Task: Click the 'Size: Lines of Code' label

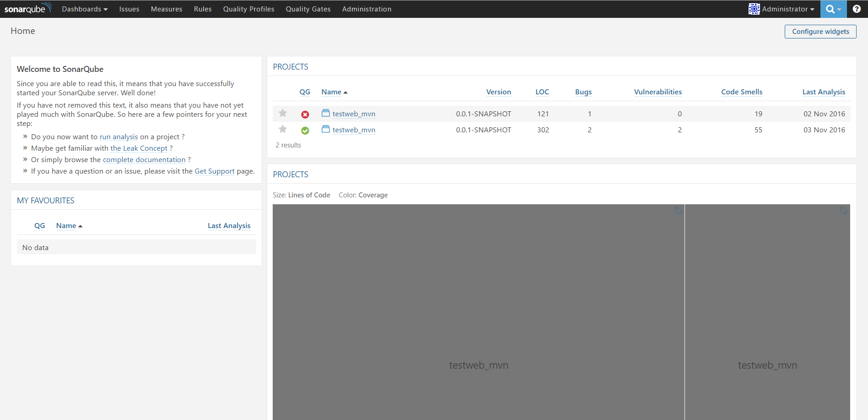Action: coord(302,195)
